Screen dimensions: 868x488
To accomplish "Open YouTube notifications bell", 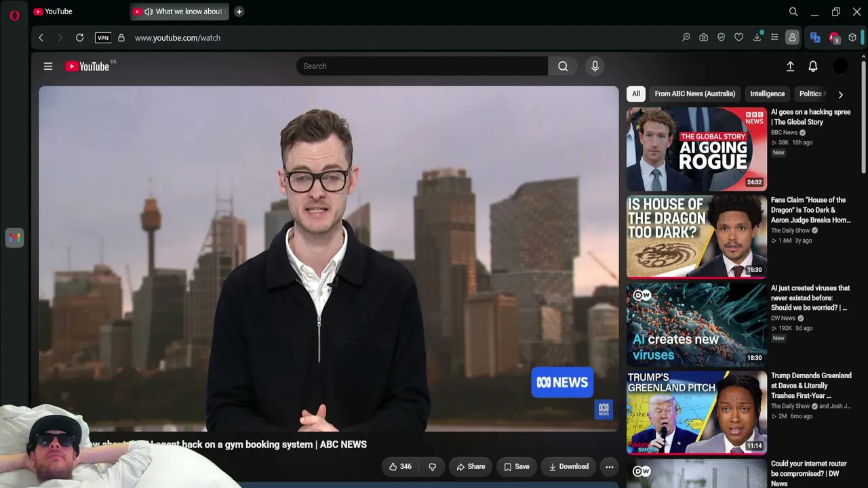I will pos(813,66).
